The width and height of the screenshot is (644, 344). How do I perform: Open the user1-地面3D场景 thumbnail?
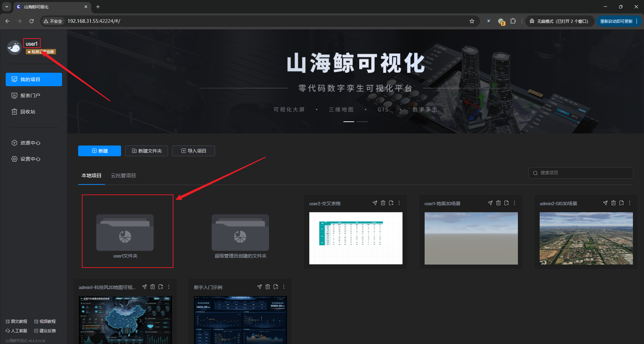point(471,238)
